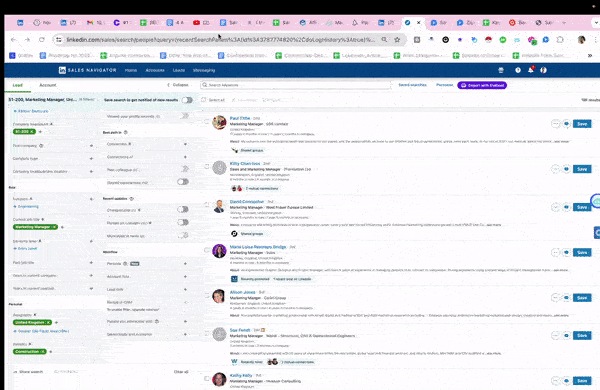Open more options for Alison Jones's result
This screenshot has width=600, height=390.
[555, 297]
